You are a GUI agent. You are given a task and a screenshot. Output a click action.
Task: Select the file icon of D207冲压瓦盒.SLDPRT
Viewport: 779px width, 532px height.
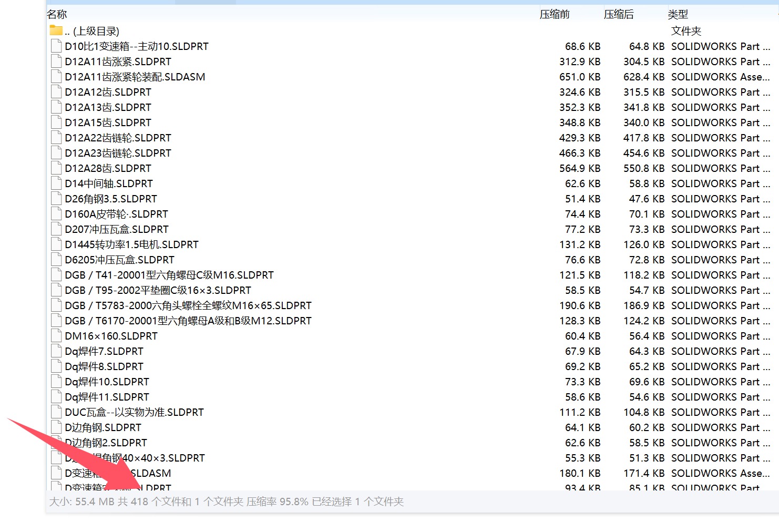(56, 229)
